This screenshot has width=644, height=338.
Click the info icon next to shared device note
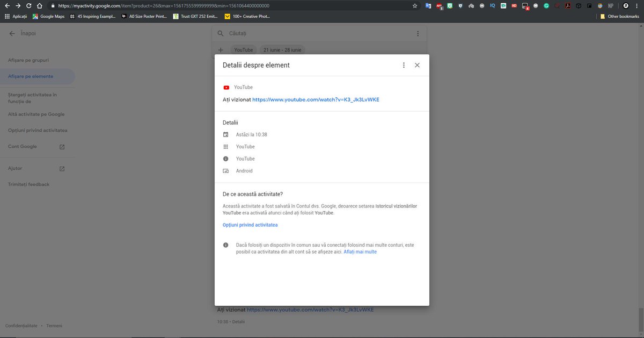(226, 245)
